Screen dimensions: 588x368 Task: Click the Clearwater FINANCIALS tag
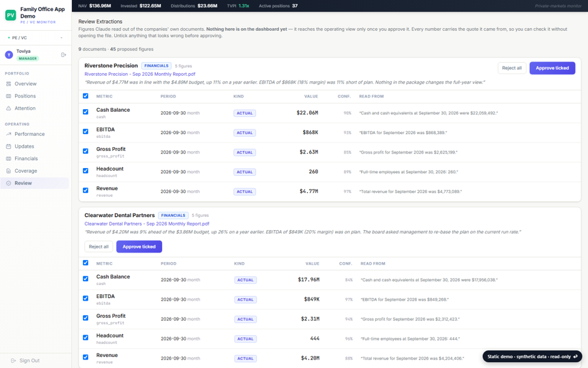[173, 215]
